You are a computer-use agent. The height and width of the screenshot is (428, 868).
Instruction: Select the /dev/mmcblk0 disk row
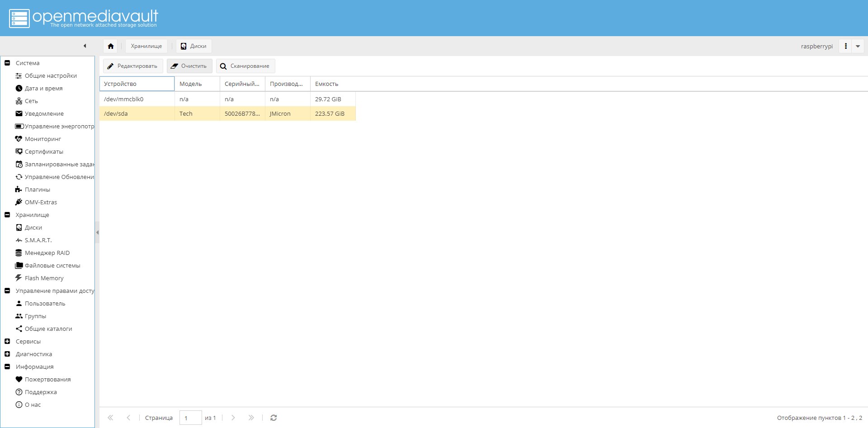point(227,99)
